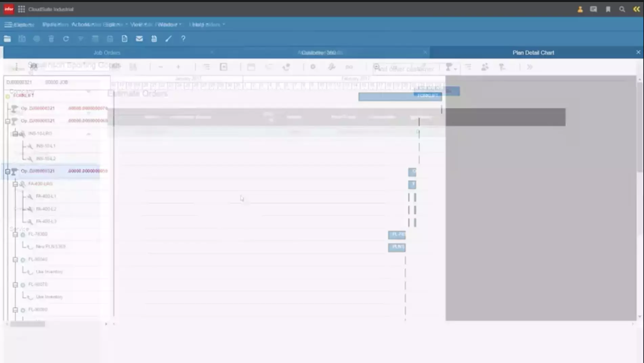Select the pencil edit toolbar icon

pyautogui.click(x=168, y=39)
